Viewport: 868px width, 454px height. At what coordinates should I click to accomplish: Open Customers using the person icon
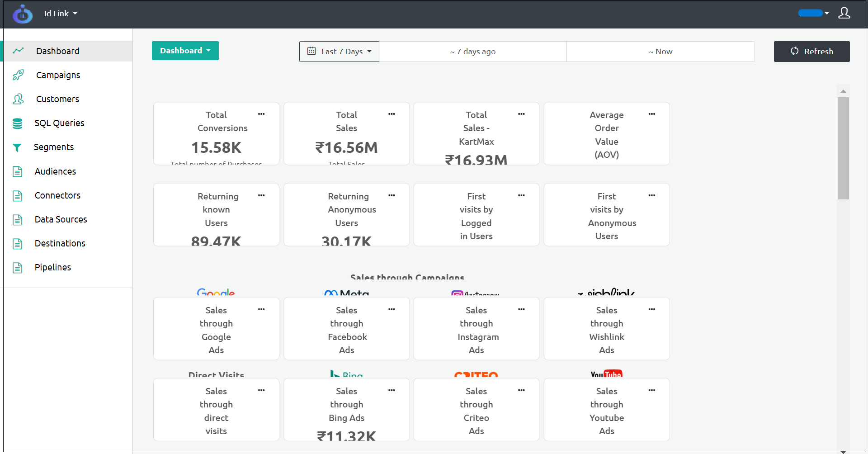coord(19,99)
